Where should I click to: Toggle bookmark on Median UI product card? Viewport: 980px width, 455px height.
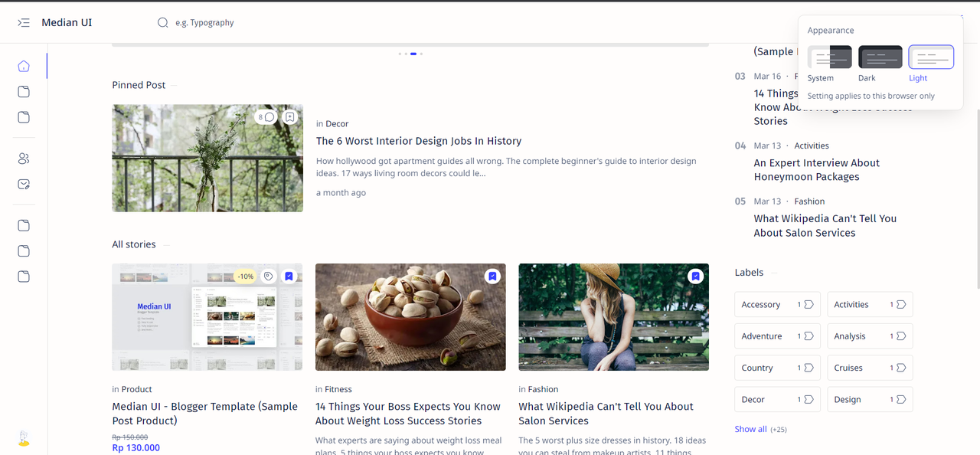[x=289, y=277]
